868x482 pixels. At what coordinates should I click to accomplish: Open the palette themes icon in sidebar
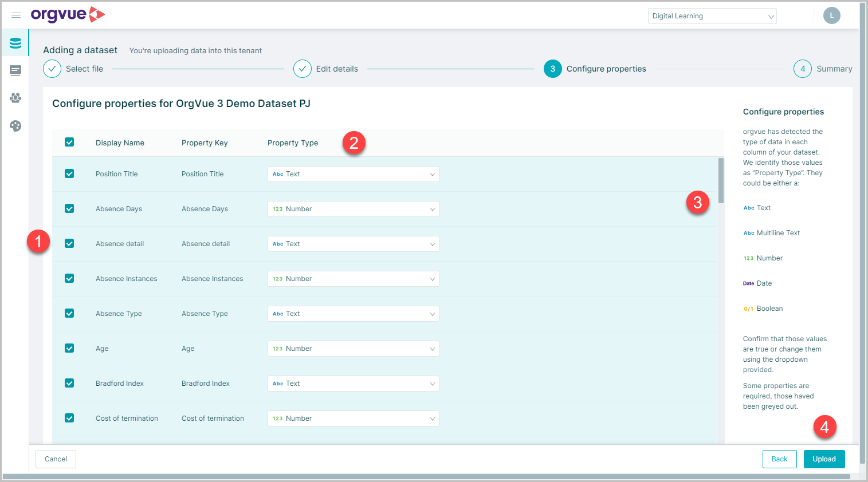coord(15,125)
